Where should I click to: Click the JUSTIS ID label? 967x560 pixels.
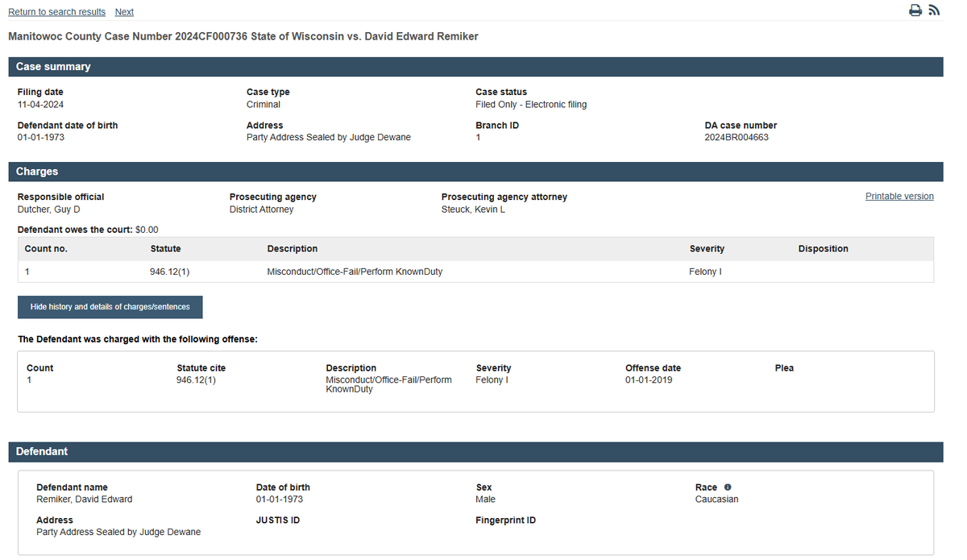[278, 521]
